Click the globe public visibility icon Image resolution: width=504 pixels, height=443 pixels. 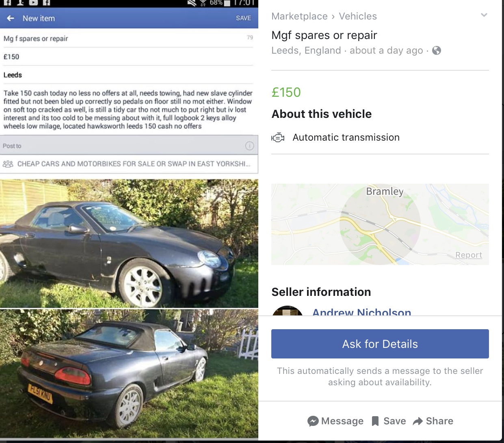click(437, 50)
